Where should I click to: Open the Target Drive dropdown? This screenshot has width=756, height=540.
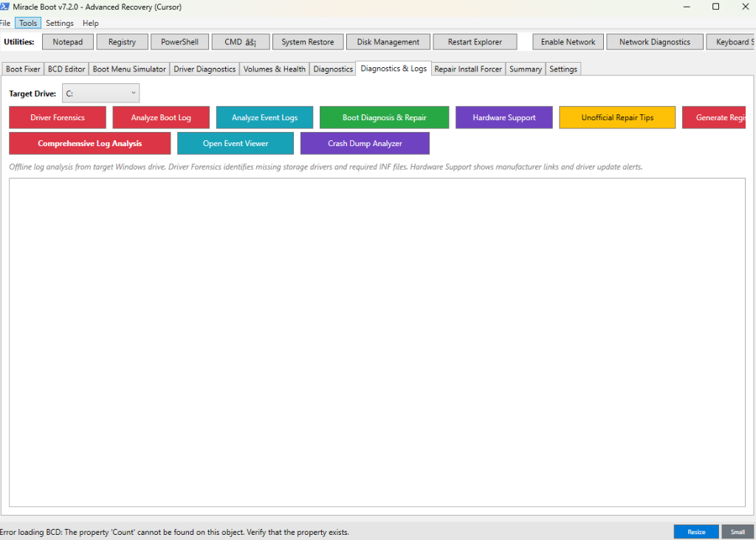100,92
